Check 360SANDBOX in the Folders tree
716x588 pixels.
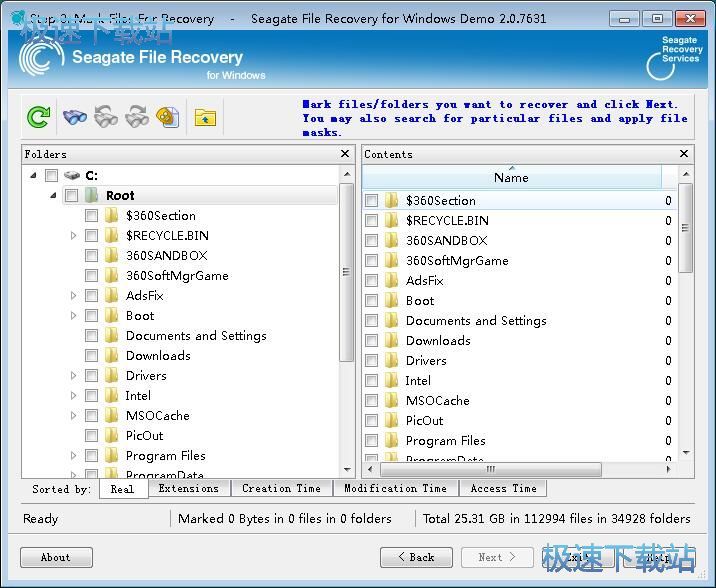tap(91, 255)
